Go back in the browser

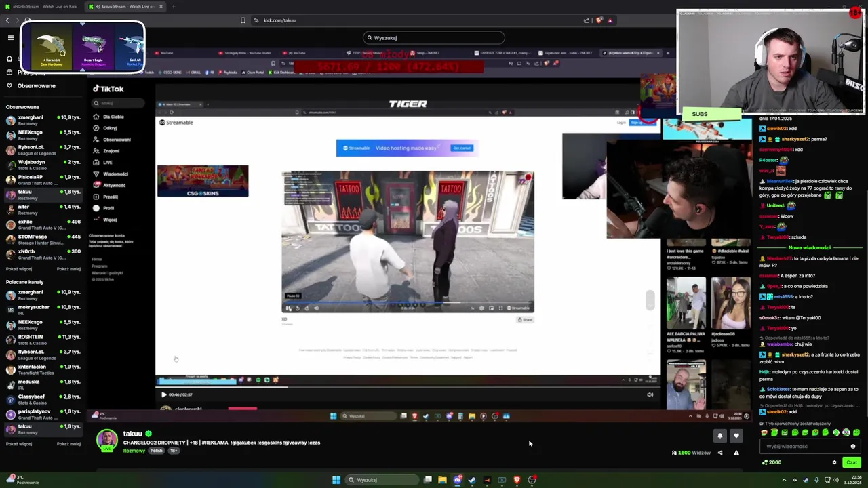7,20
